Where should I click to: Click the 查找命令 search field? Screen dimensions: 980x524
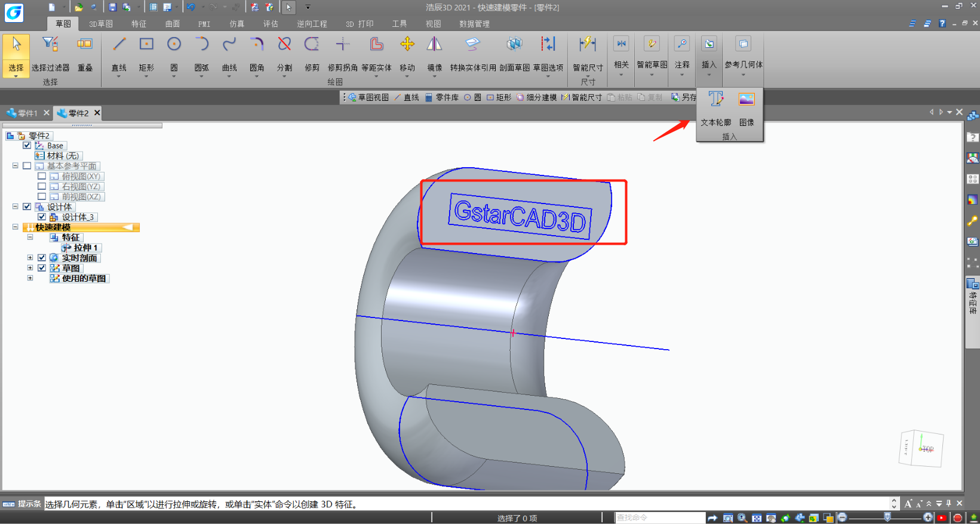pos(659,517)
